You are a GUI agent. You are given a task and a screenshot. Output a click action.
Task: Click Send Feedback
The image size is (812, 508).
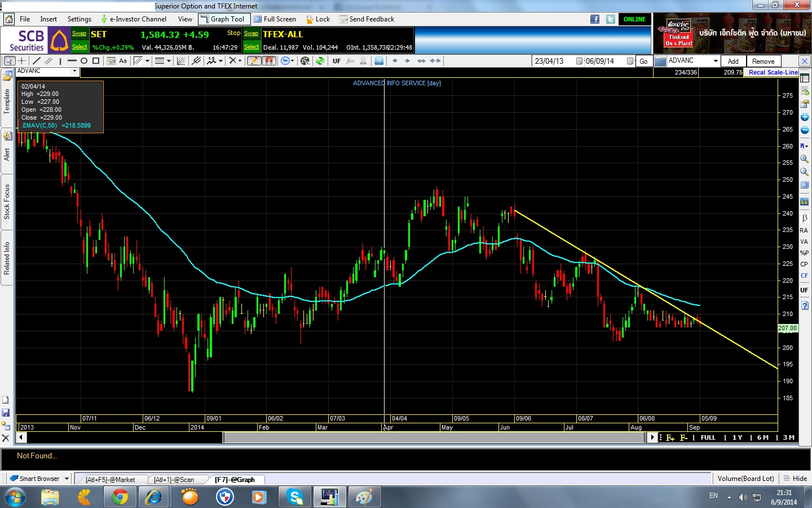367,19
